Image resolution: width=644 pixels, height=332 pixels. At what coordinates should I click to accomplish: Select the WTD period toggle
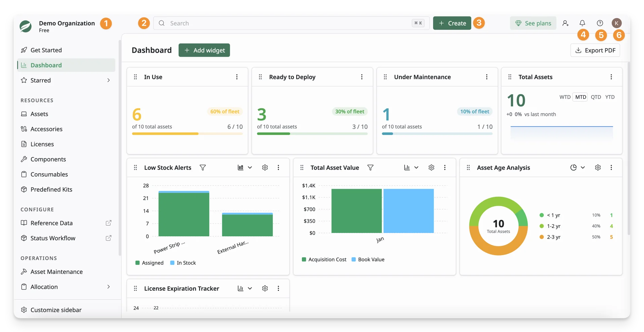pos(565,97)
